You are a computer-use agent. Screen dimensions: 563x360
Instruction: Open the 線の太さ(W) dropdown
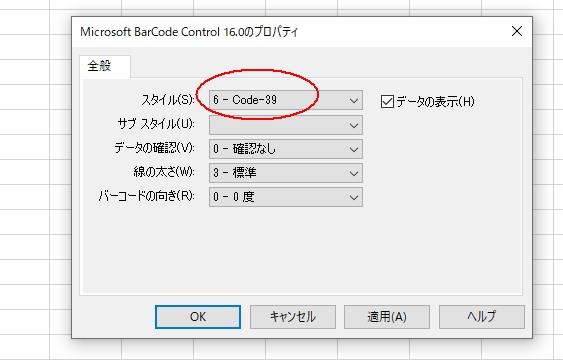[286, 173]
